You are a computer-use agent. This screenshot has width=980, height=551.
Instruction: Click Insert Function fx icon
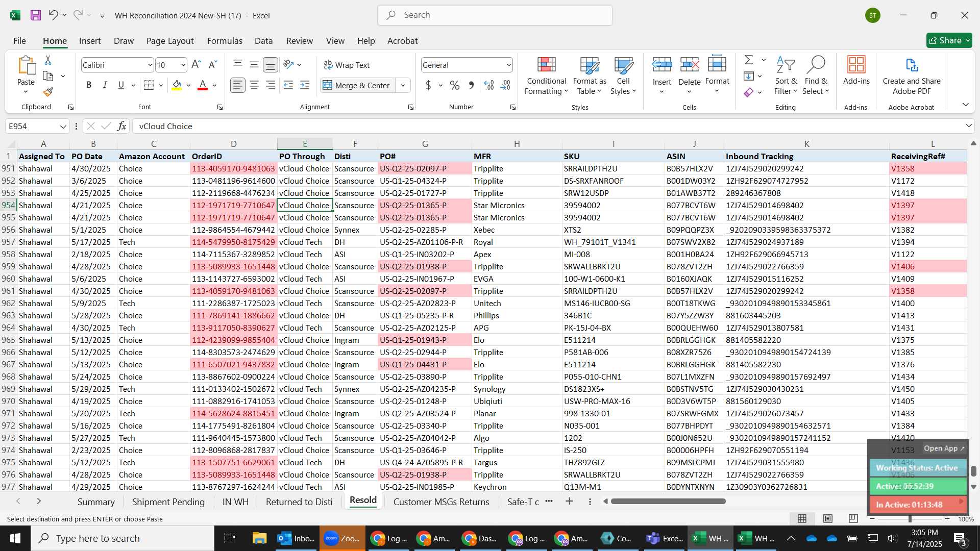[121, 126]
